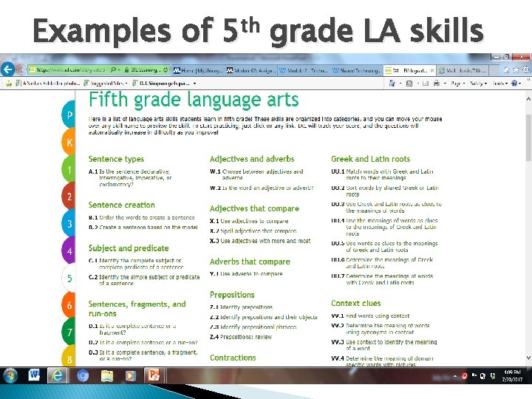Expand the Suggested Sites dropdown

click(x=126, y=83)
